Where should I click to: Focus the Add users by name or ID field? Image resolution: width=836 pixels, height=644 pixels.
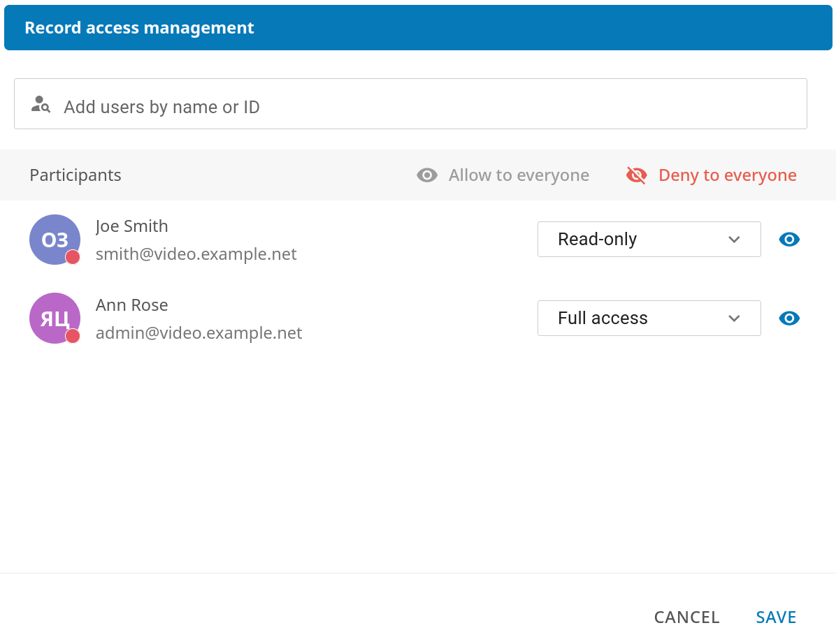(419, 107)
